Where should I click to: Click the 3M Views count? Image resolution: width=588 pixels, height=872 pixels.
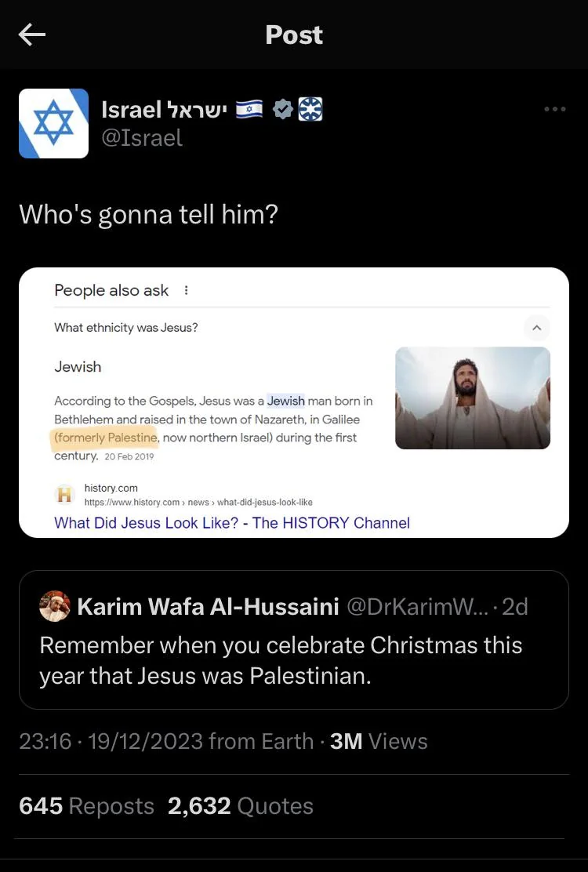pos(379,741)
